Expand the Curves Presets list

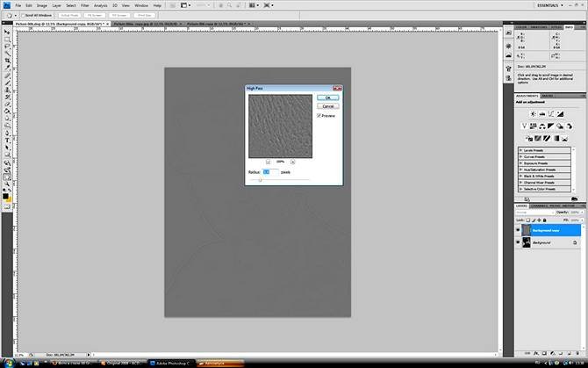click(x=521, y=156)
